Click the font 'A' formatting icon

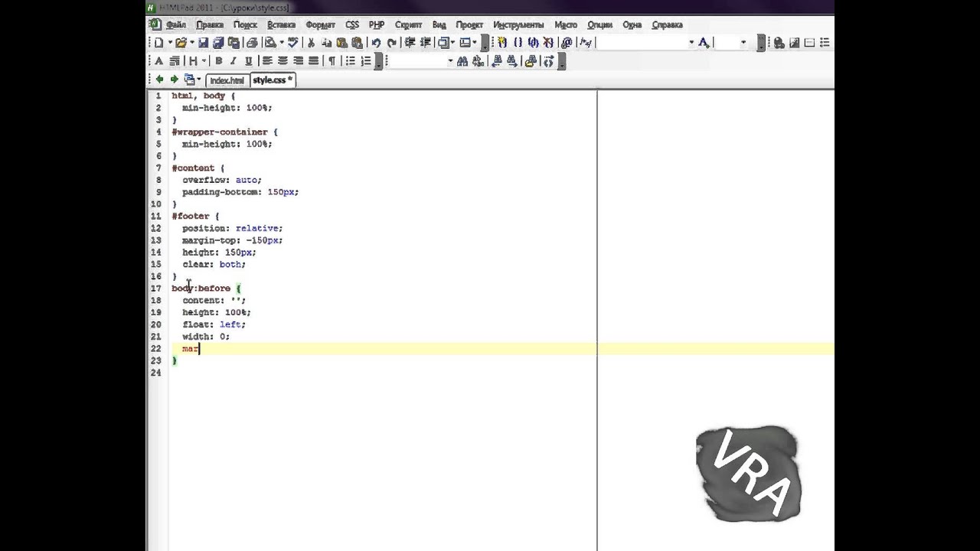(158, 61)
